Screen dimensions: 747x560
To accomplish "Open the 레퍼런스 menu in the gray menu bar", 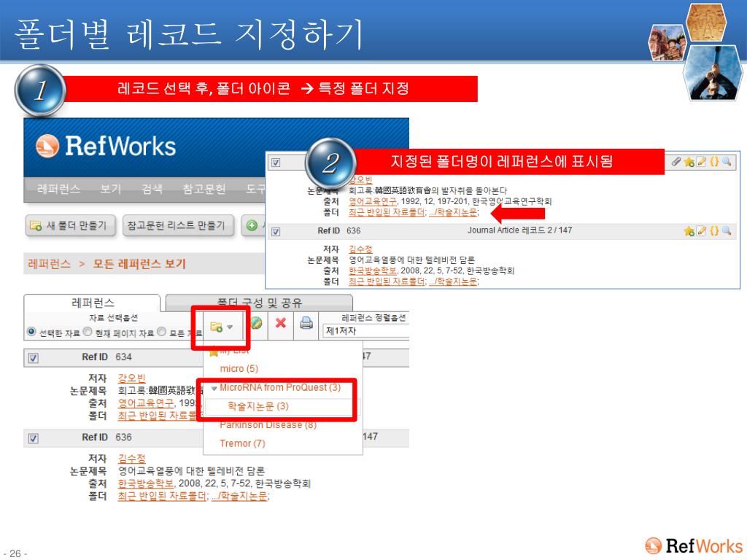I will coord(58,190).
